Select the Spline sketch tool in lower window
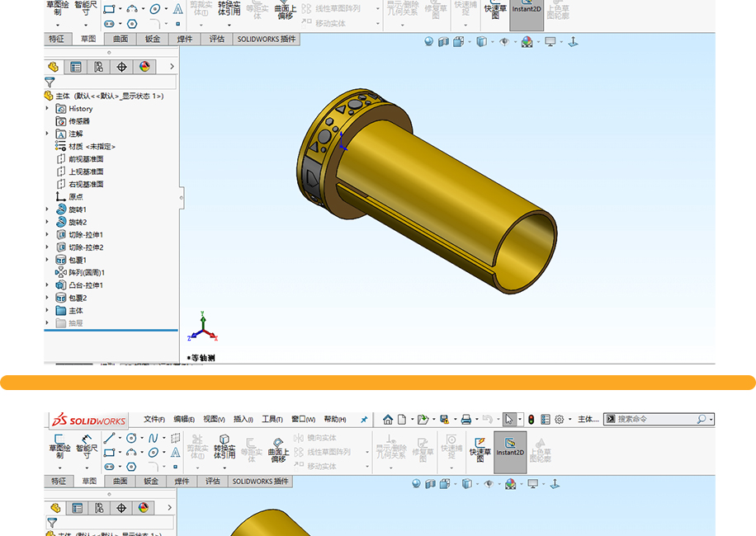Image resolution: width=756 pixels, height=536 pixels. point(153,438)
